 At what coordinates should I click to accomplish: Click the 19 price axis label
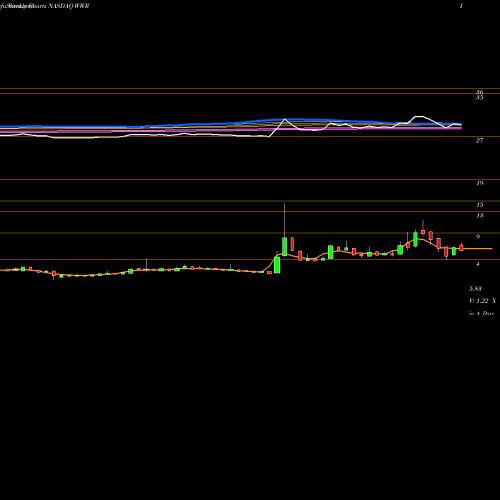(480, 183)
